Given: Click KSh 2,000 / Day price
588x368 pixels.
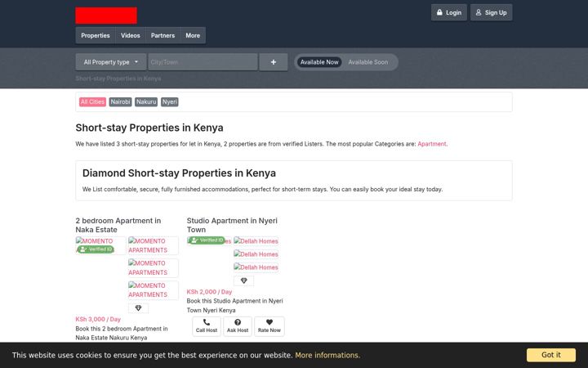Looking at the screenshot, I should point(209,292).
